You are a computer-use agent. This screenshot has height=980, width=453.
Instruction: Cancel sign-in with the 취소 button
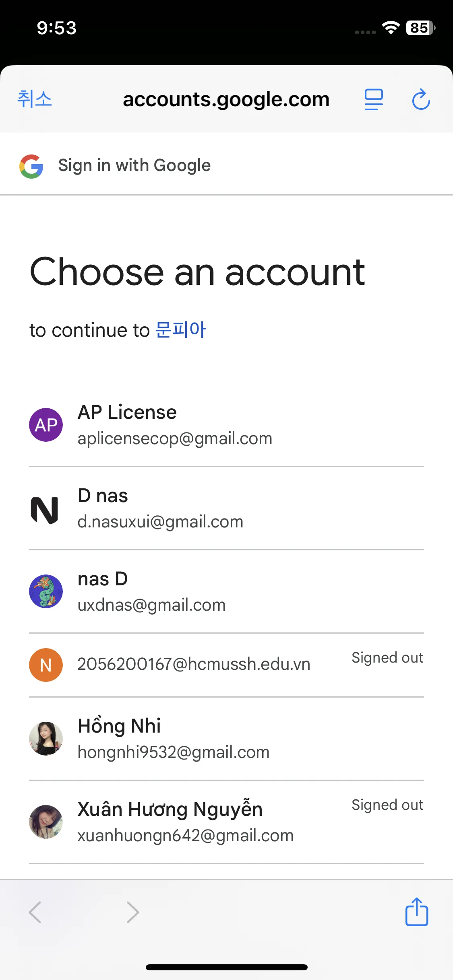pos(35,99)
